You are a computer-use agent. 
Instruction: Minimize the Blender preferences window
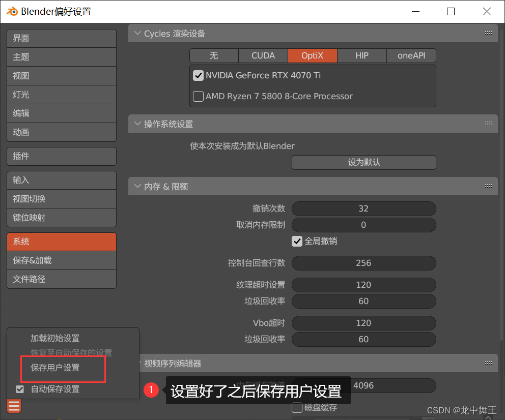[x=416, y=12]
